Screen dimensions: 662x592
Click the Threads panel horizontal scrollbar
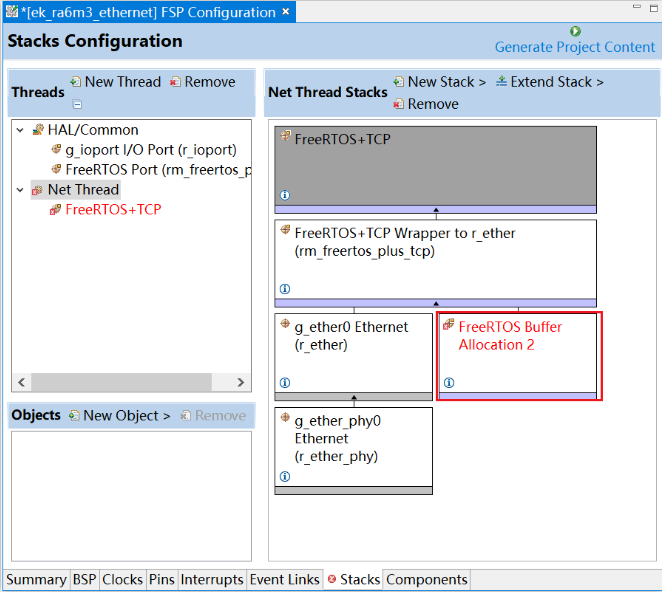(120, 382)
